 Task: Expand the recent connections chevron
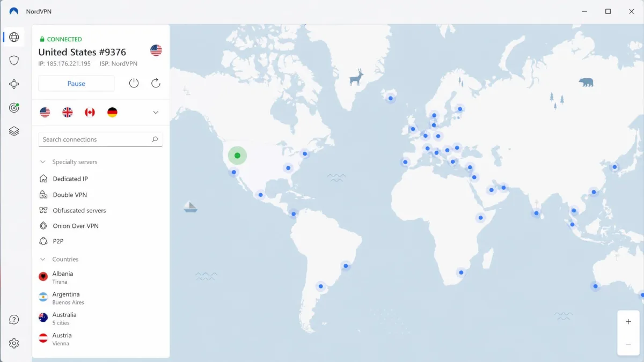pos(156,113)
